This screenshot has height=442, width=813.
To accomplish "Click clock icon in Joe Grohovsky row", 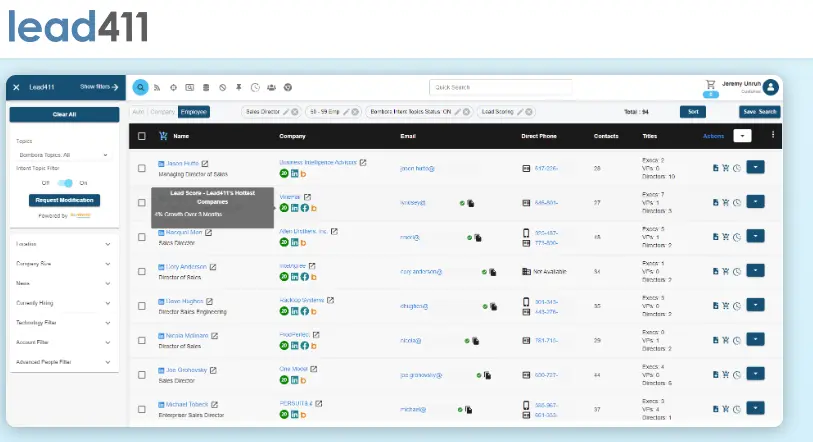I will [737, 375].
